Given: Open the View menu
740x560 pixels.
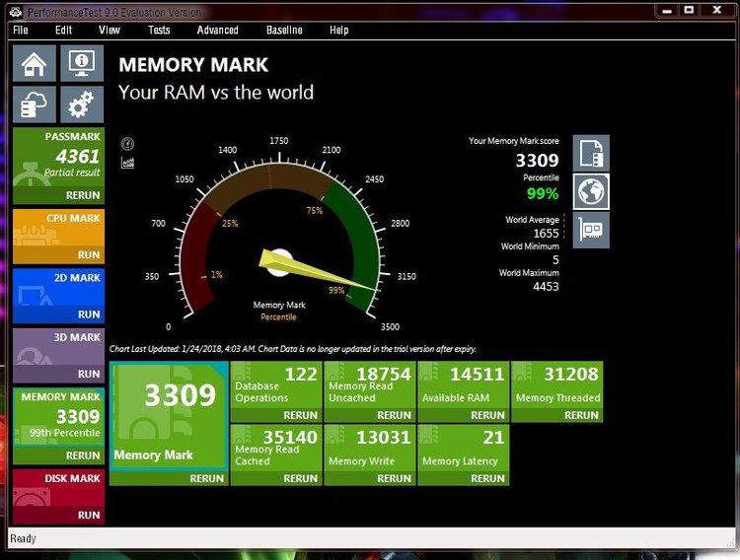Looking at the screenshot, I should tap(110, 31).
